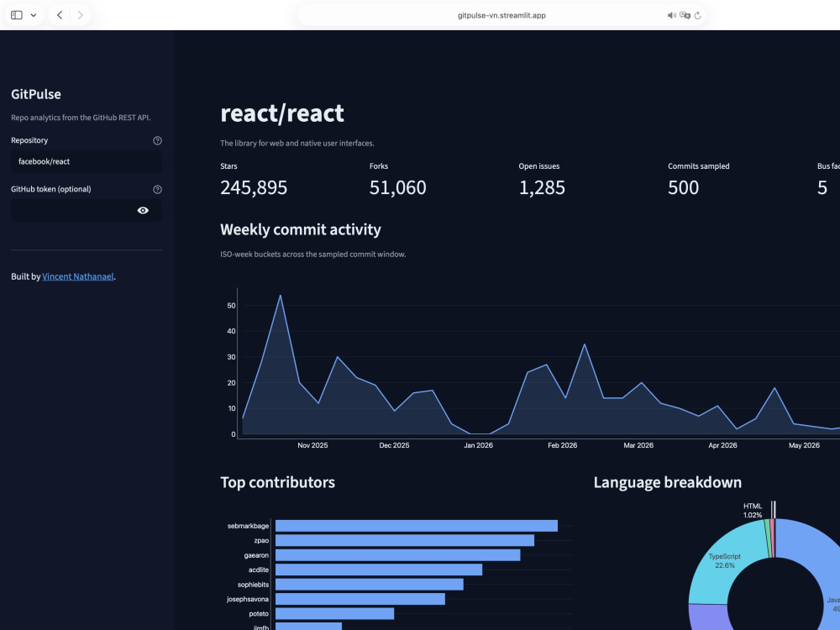Click the Forks value 51,060
Viewport: 840px width, 630px height.
pos(398,187)
